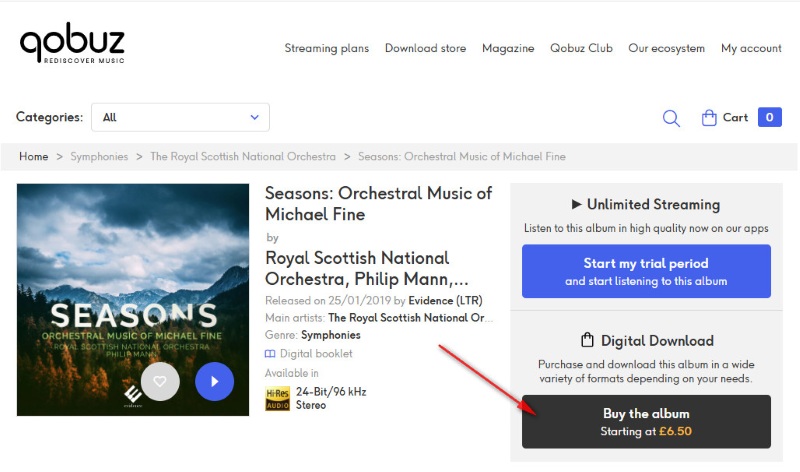Screen dimensions: 800x472
Task: Start my trial period button
Action: tap(646, 271)
